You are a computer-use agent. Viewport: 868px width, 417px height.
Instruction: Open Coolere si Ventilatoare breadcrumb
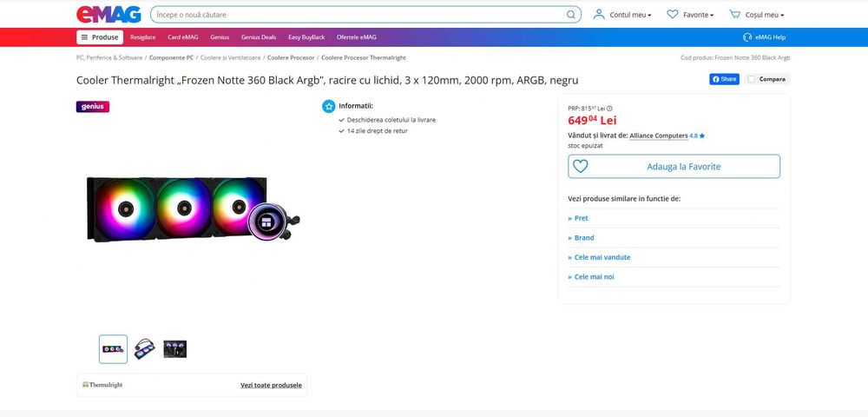[230, 57]
